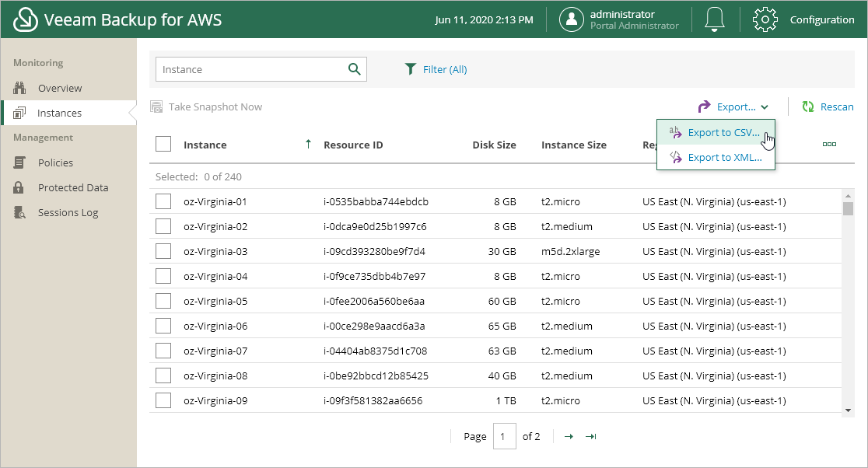Select the oz-Virginia-03 instance name

pyautogui.click(x=215, y=251)
